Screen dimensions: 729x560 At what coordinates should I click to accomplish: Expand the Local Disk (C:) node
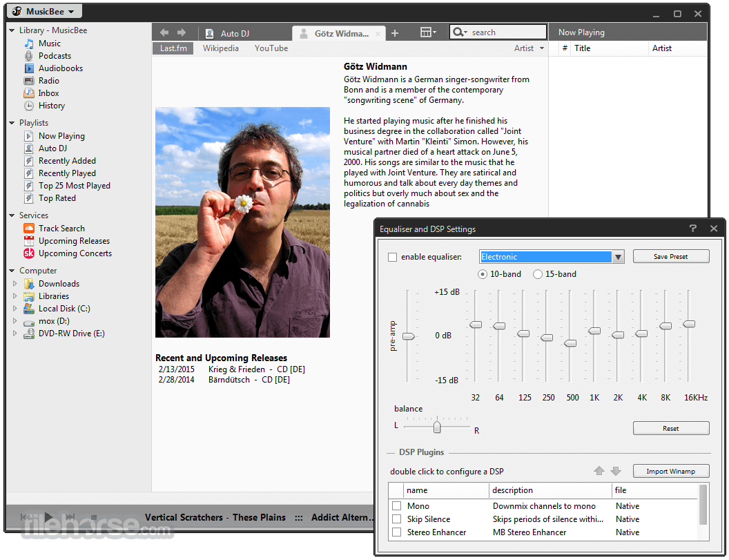point(15,309)
